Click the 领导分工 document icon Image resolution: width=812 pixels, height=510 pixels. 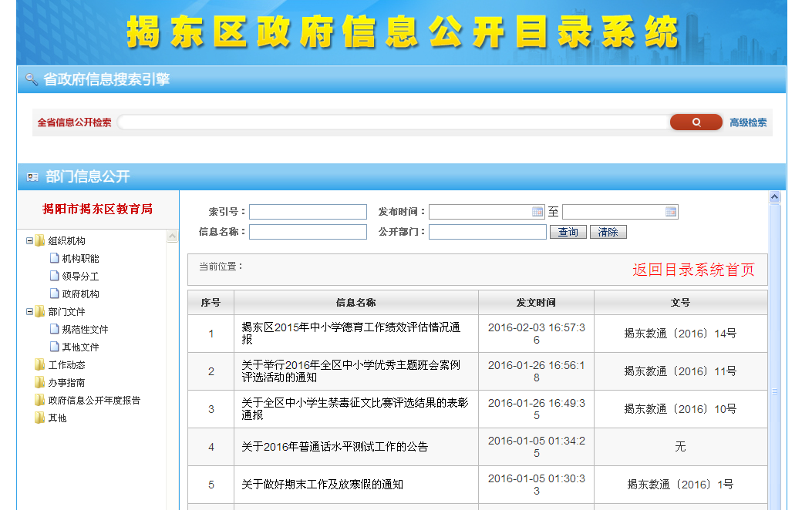coord(55,276)
